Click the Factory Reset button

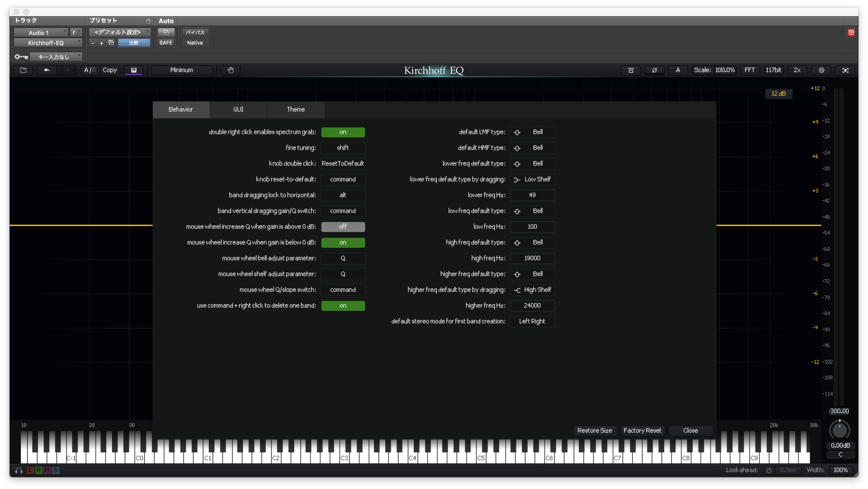(x=642, y=431)
